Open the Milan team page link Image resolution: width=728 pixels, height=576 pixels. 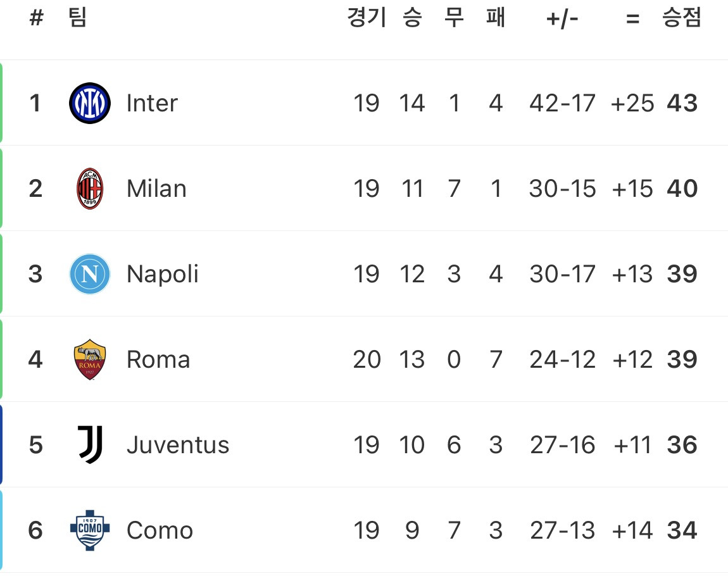[x=156, y=189]
